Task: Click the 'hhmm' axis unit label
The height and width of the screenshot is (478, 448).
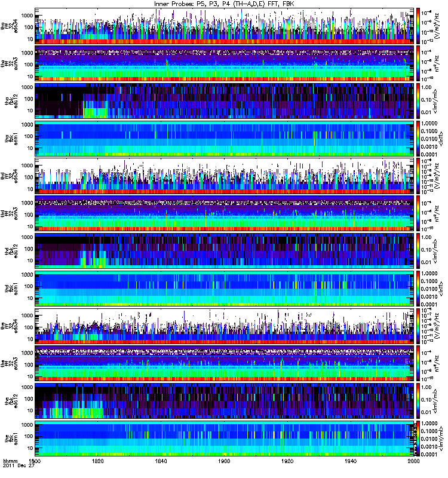Action: click(x=10, y=461)
